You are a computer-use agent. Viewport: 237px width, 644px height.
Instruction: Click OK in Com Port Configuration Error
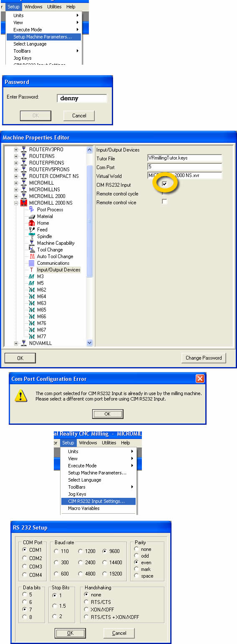click(x=108, y=414)
